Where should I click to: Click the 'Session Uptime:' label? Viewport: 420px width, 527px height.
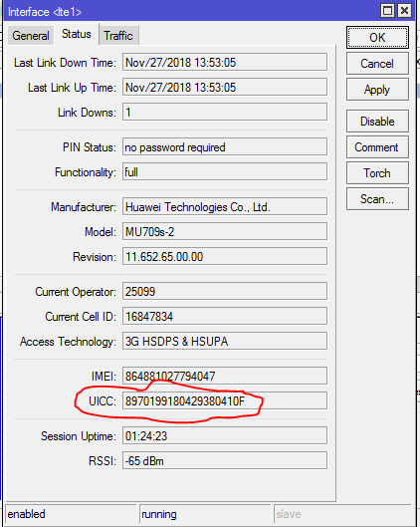coord(79,436)
